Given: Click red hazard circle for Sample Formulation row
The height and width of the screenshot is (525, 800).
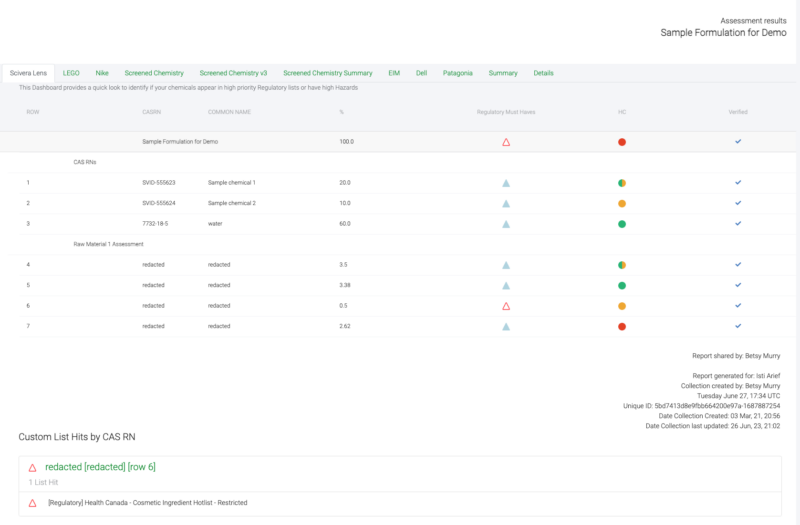Looking at the screenshot, I should 622,142.
